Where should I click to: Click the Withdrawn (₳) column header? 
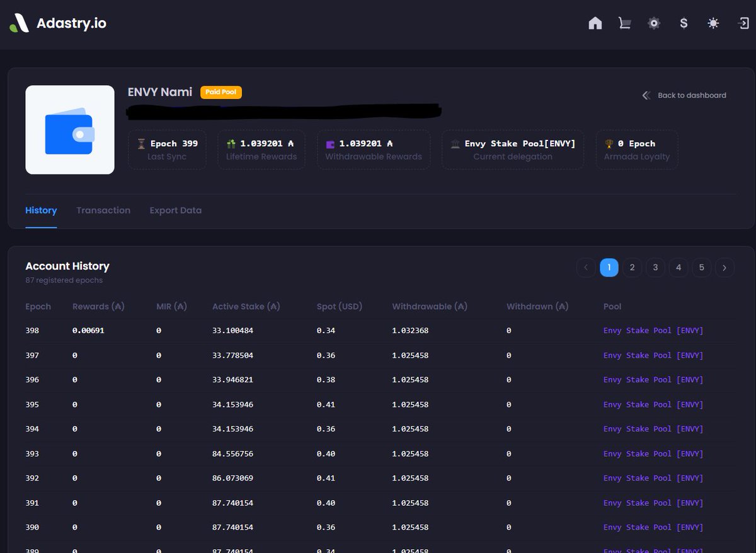point(537,307)
